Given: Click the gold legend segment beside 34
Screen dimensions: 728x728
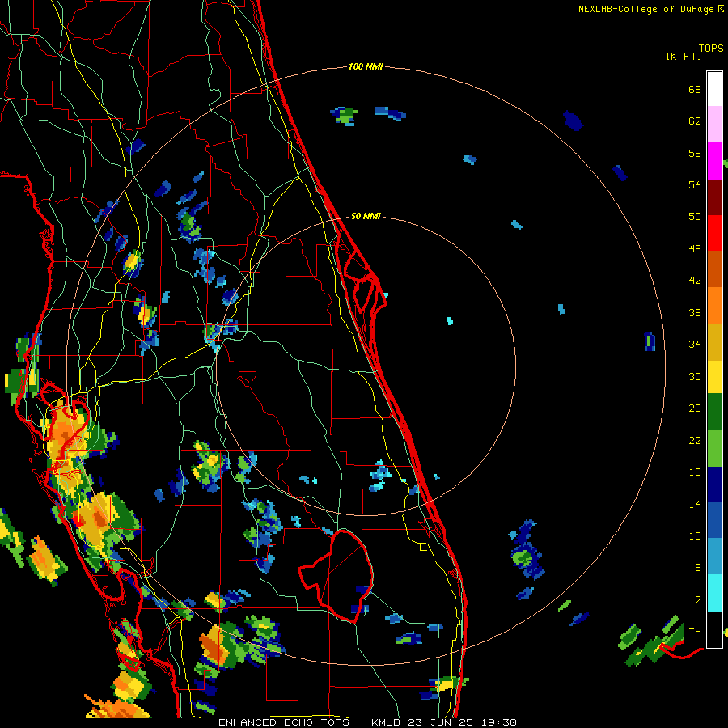Looking at the screenshot, I should (x=714, y=341).
